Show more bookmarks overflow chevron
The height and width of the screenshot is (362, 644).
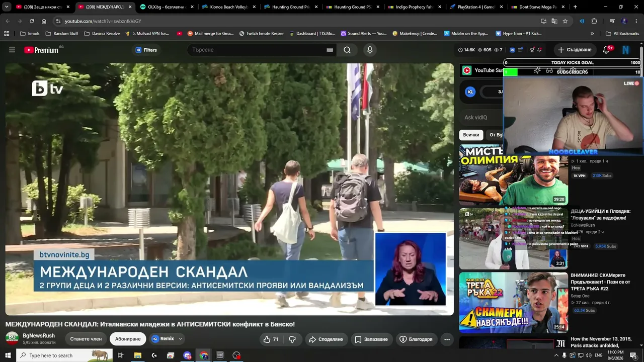coord(592,34)
